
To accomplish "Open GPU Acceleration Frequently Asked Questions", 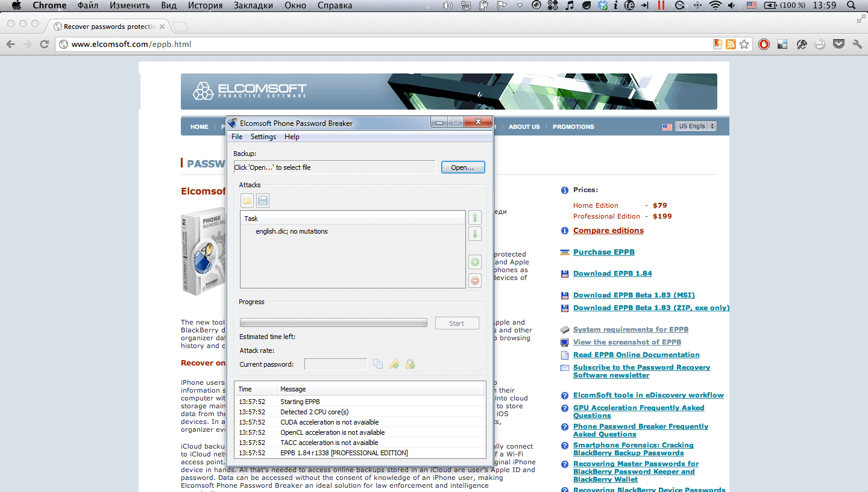I will [x=638, y=412].
